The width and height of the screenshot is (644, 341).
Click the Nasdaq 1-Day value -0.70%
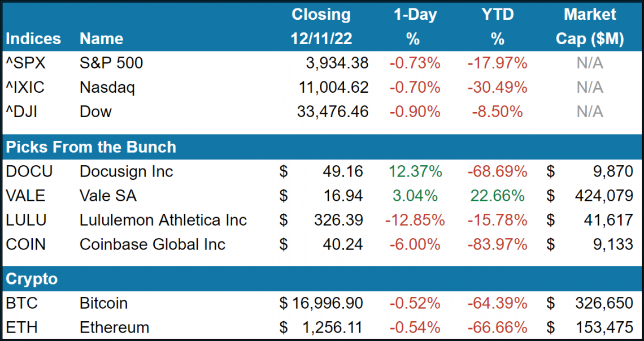(x=414, y=88)
